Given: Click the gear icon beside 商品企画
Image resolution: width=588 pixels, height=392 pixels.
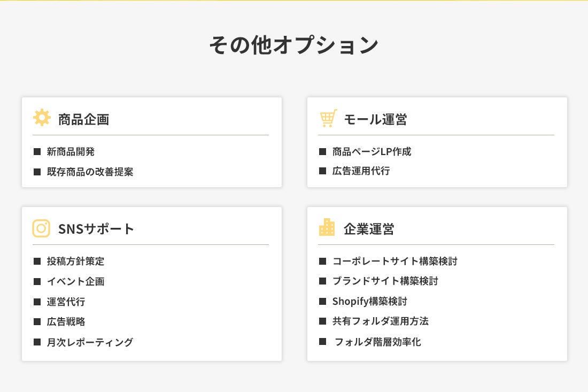Looking at the screenshot, I should click(42, 118).
